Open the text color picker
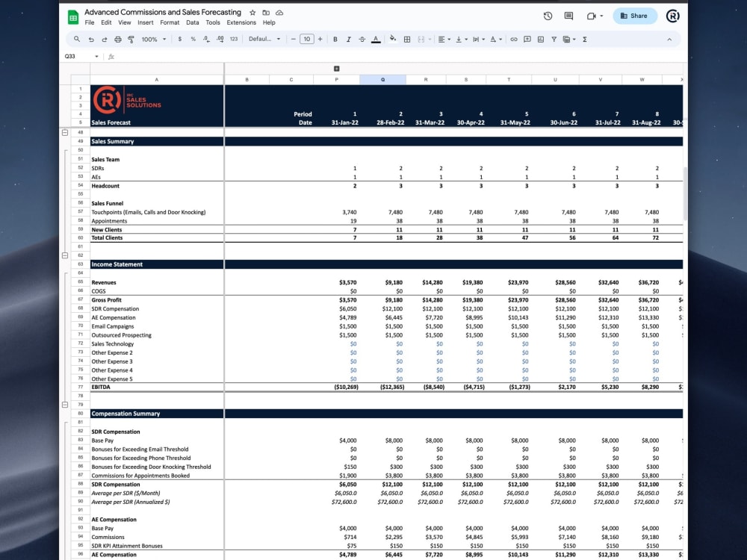This screenshot has width=747, height=560. [x=376, y=40]
